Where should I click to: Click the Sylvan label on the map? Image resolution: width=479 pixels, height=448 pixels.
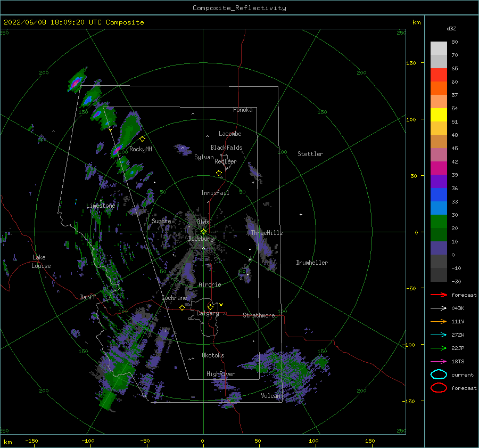coord(204,157)
